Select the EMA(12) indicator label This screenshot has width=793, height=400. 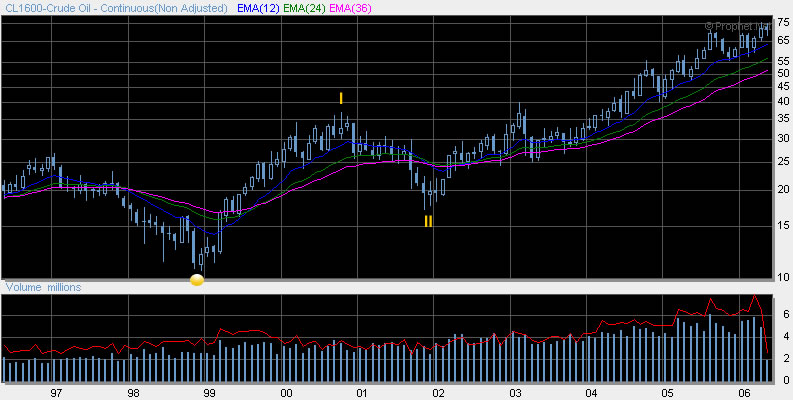tap(261, 8)
